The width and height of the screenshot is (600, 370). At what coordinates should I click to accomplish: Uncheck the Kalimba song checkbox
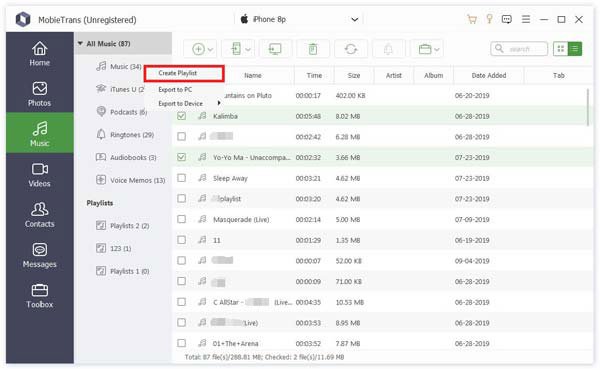181,116
